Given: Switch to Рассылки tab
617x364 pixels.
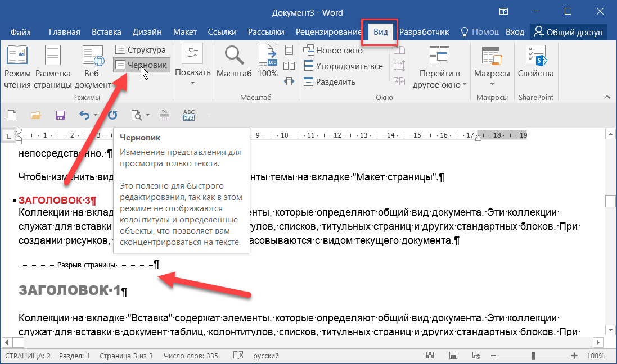Looking at the screenshot, I should (x=266, y=32).
